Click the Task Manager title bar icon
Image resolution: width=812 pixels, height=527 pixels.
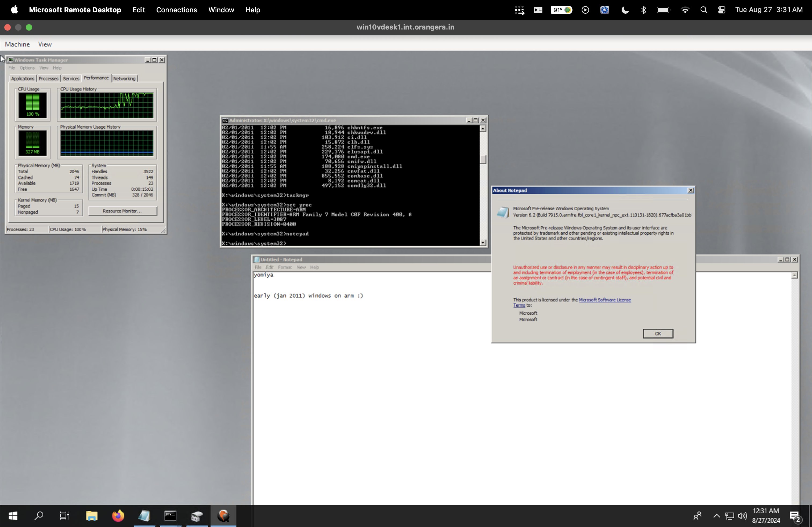point(10,60)
